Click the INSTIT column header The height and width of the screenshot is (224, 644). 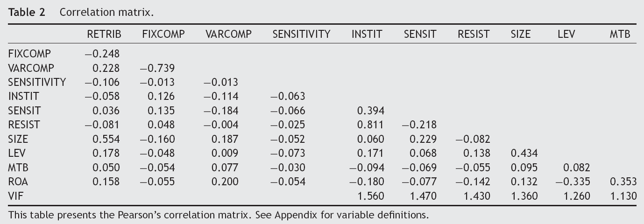[367, 34]
